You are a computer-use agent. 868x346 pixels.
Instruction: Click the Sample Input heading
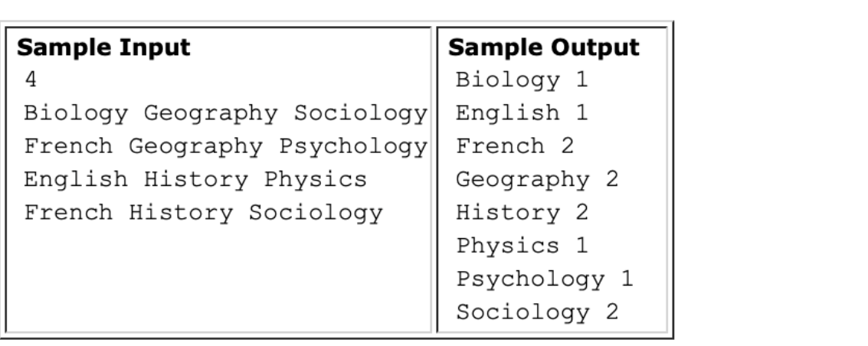[103, 47]
